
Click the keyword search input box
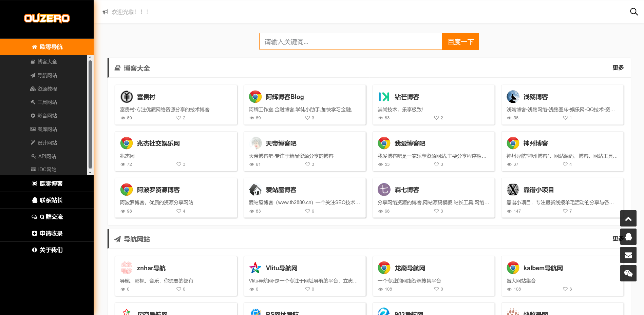click(351, 41)
